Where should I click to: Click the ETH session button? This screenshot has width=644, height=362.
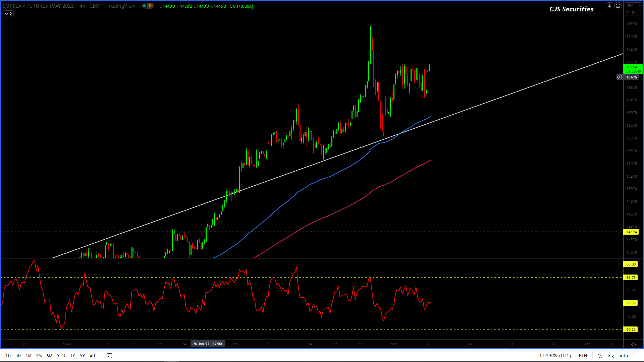point(583,356)
